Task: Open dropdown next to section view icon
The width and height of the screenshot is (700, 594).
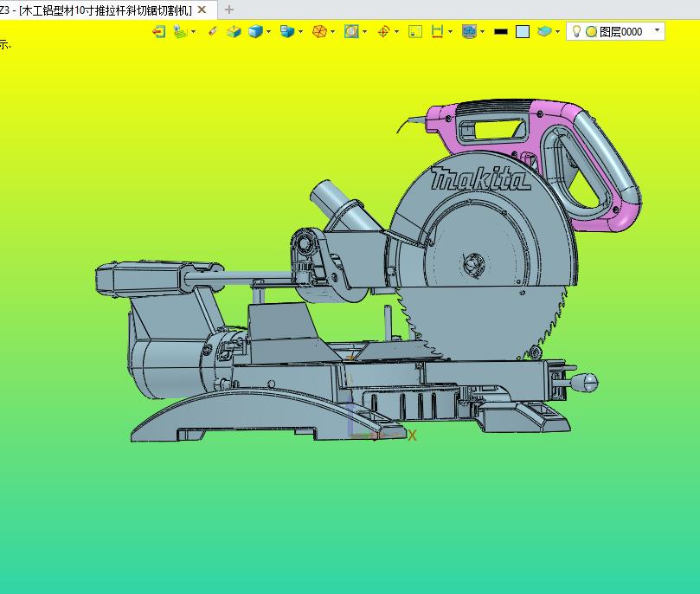Action: pyautogui.click(x=365, y=32)
